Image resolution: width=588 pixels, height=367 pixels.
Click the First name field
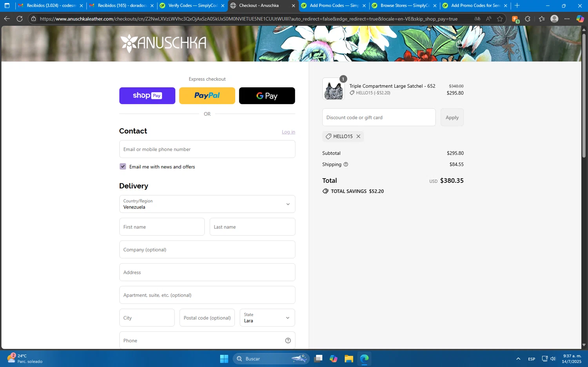(x=162, y=227)
